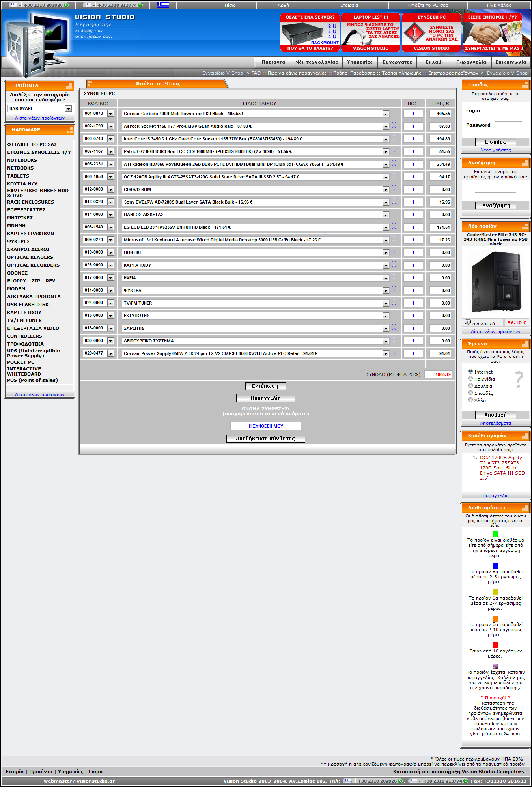This screenshot has width=532, height=787.
Task: Click info icon for Intel Core i5 3450 row
Action: point(394,138)
